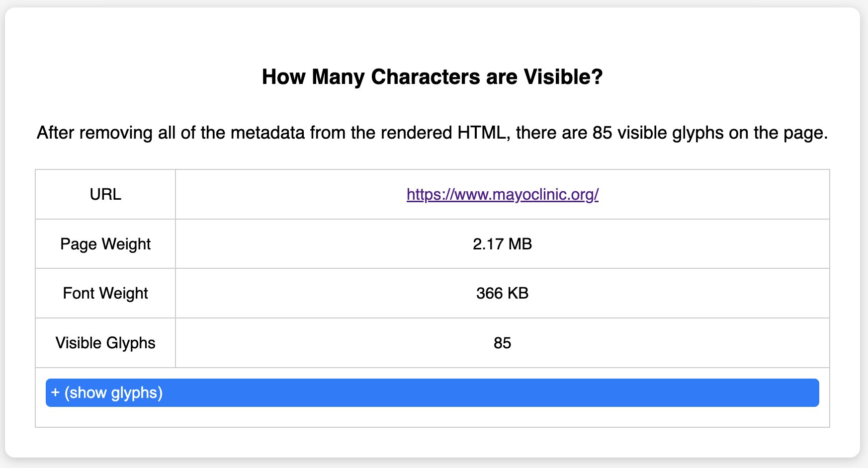
Task: Select the Page Weight label cell
Action: click(x=105, y=243)
